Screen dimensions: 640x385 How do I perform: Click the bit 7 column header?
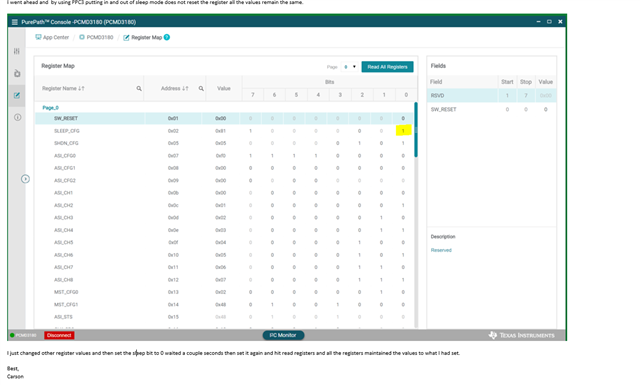pyautogui.click(x=253, y=95)
